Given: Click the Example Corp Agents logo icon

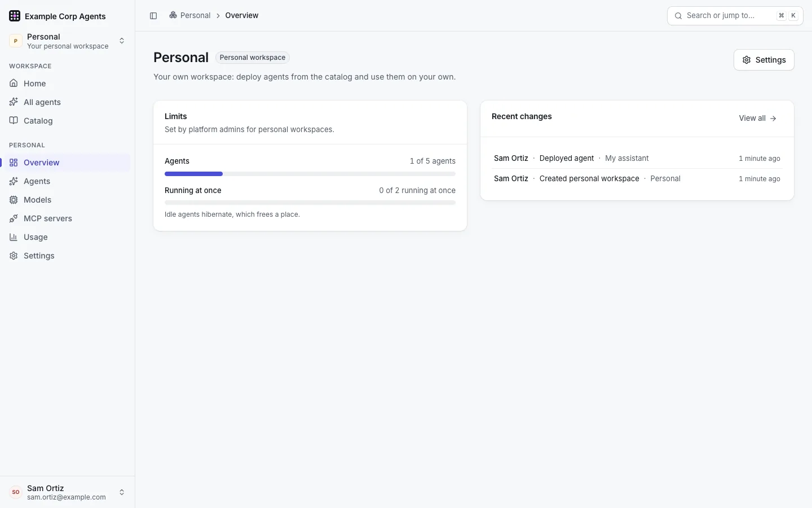Looking at the screenshot, I should click(15, 16).
